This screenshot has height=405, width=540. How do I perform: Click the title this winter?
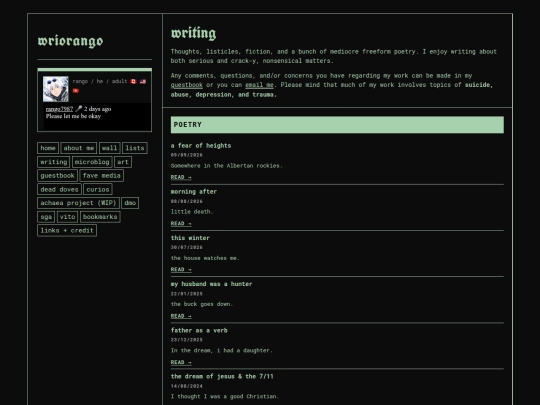click(190, 238)
